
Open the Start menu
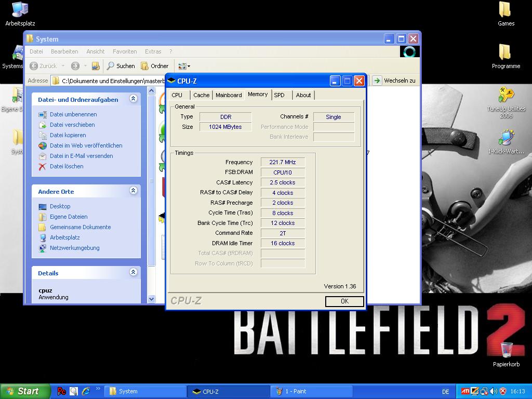pyautogui.click(x=24, y=392)
